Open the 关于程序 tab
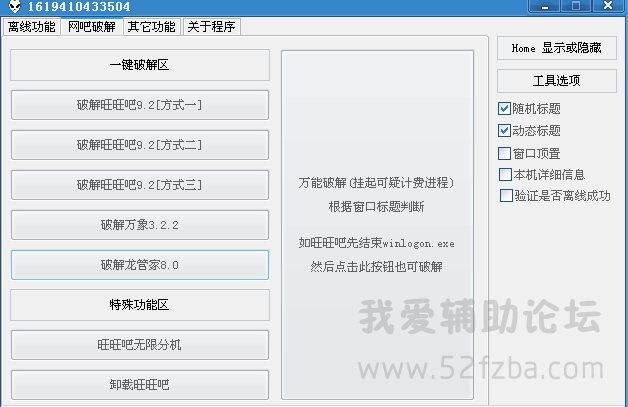The width and height of the screenshot is (628, 407). click(211, 27)
